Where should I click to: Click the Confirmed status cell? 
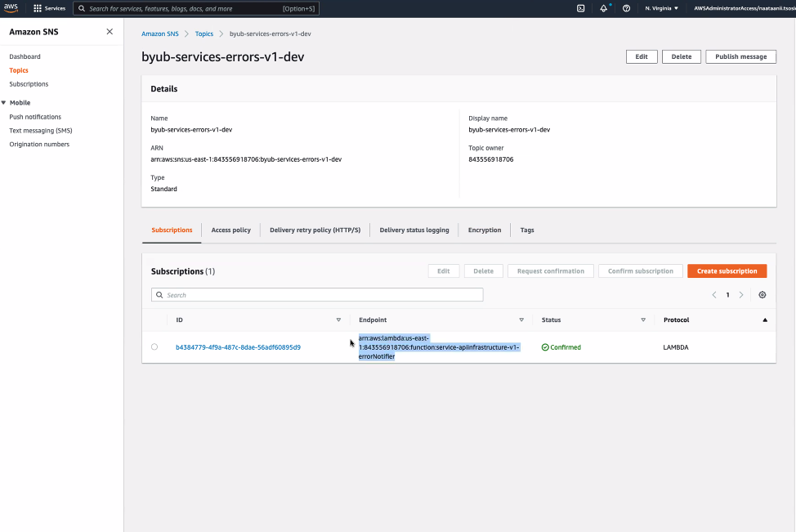(x=561, y=347)
